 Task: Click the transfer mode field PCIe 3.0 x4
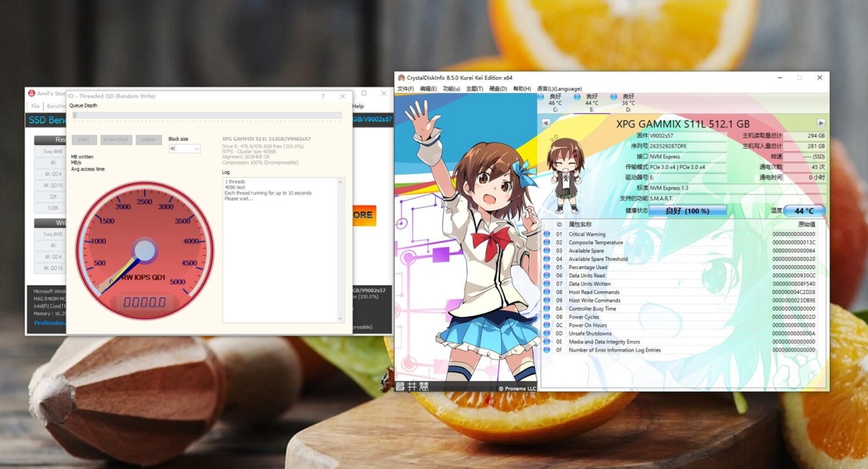coord(687,167)
